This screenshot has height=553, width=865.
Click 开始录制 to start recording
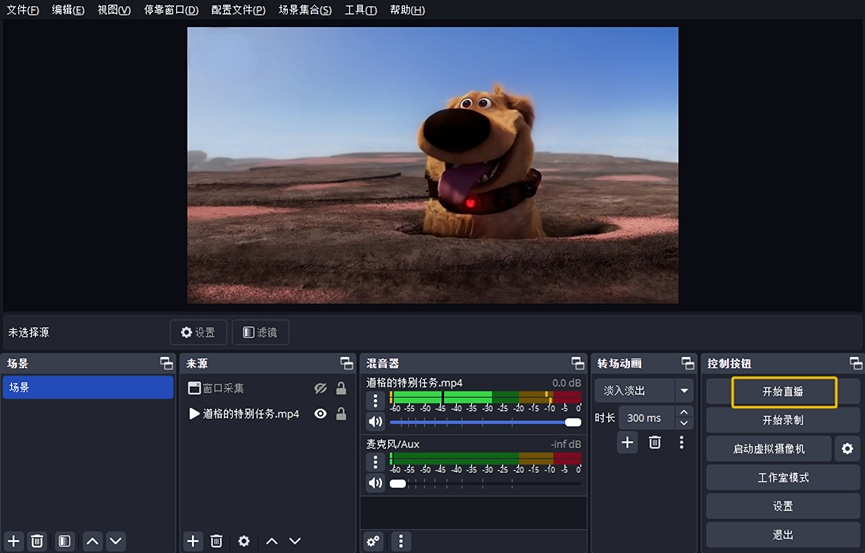point(783,421)
